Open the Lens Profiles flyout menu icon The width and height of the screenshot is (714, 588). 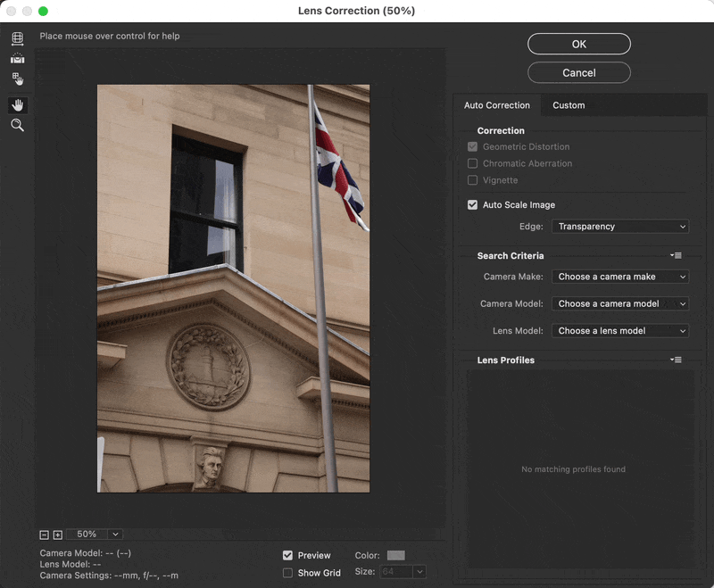pos(676,360)
